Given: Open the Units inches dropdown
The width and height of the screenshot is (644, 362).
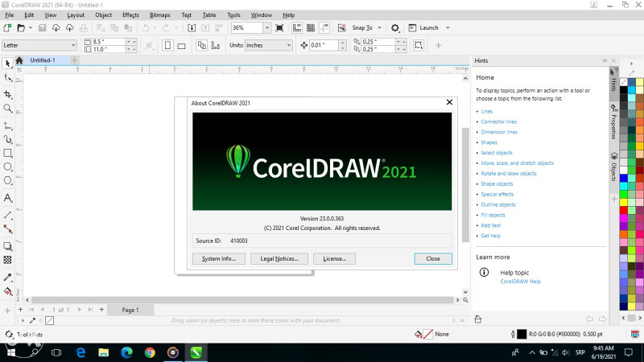Looking at the screenshot, I should (289, 45).
